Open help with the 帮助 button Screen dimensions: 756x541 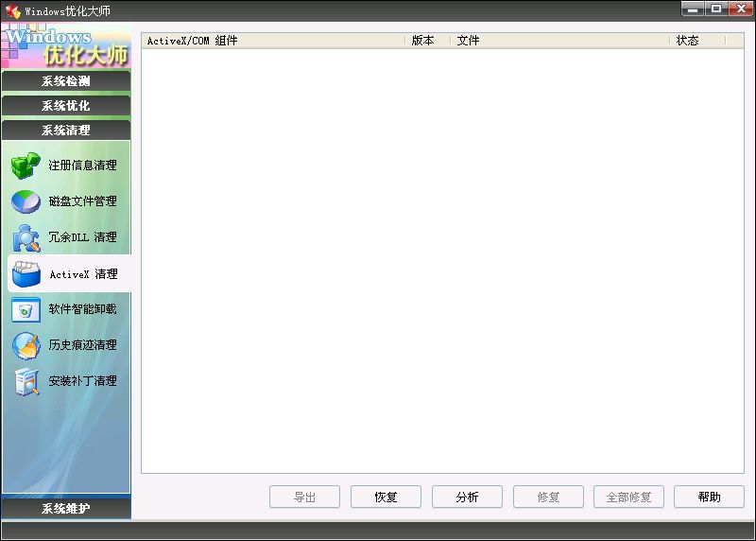click(x=709, y=497)
